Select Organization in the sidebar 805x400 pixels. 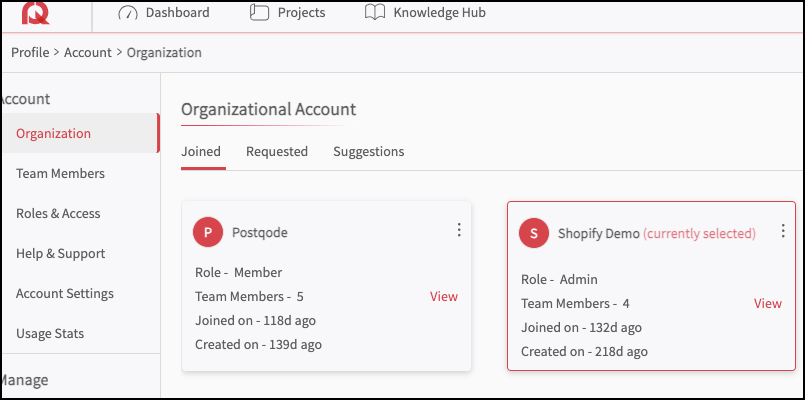[x=80, y=134]
